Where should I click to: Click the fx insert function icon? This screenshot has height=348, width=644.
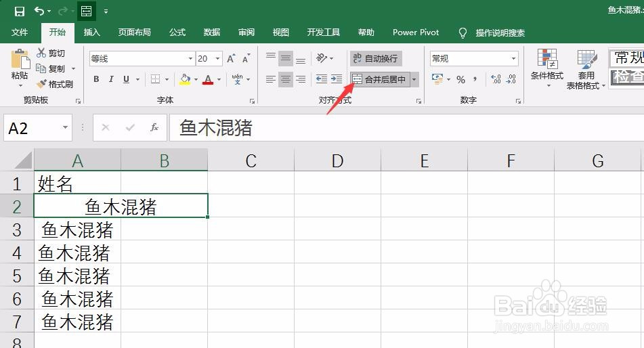click(x=154, y=128)
